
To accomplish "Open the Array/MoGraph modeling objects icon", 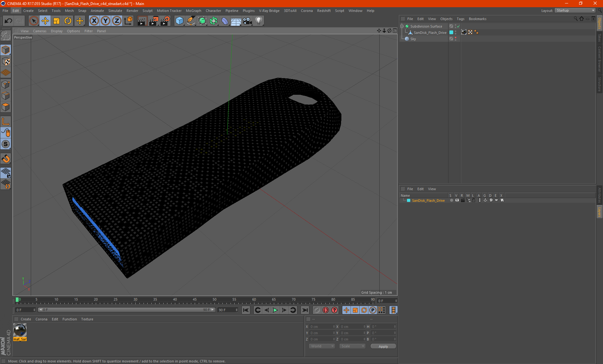I will (x=214, y=21).
